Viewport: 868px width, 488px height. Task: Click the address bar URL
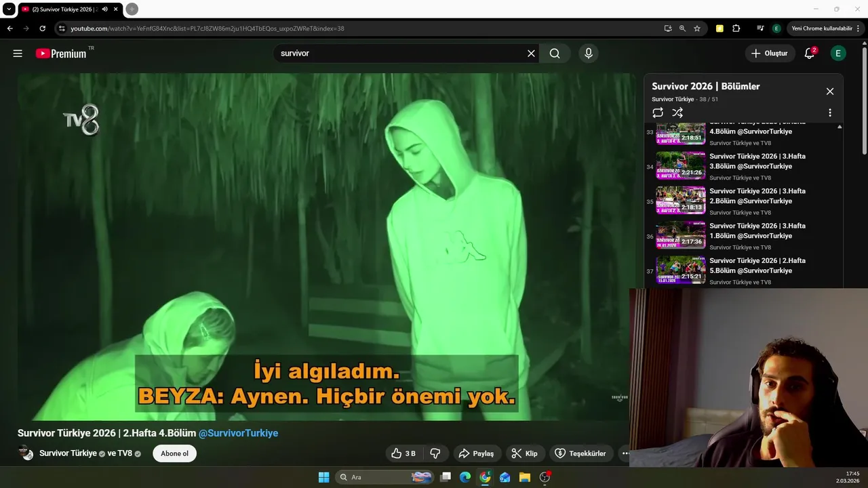click(208, 28)
